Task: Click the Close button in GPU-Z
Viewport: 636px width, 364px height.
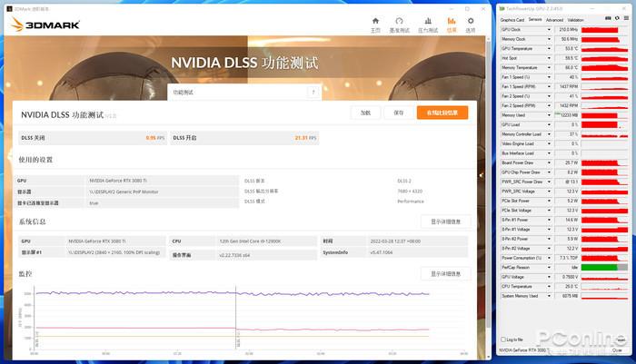Action: pos(617,349)
